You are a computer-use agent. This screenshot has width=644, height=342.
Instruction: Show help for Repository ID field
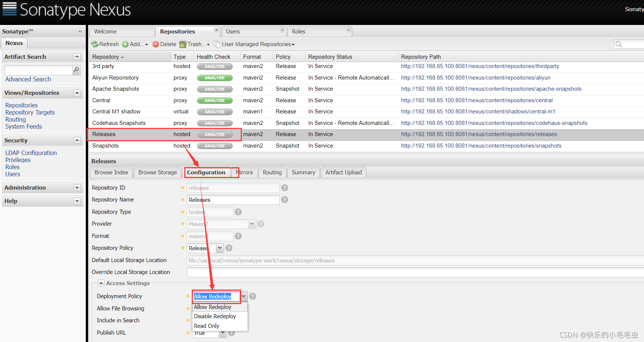tap(285, 188)
